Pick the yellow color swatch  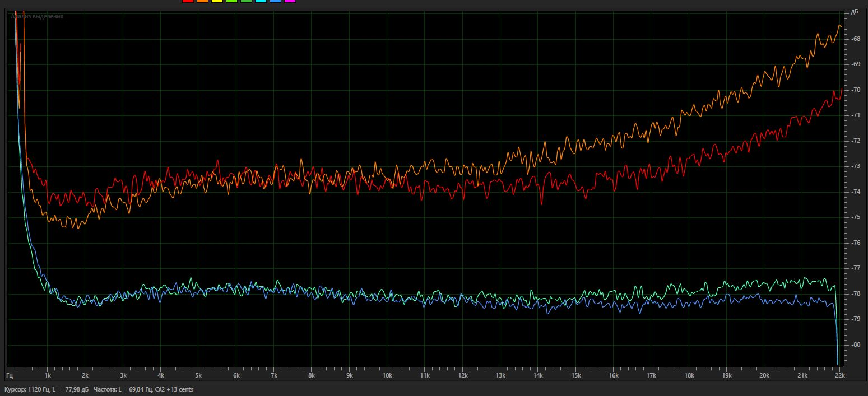[x=217, y=1]
